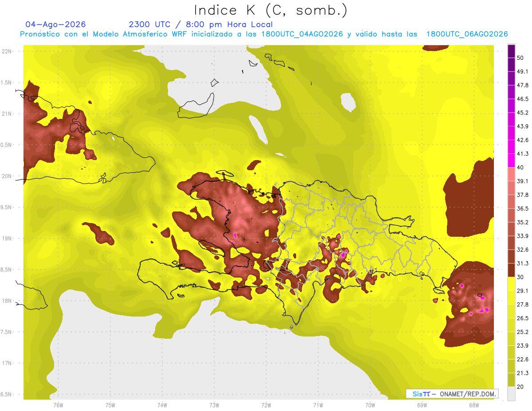The width and height of the screenshot is (532, 411).
Task: Click the color bar value 23.9
Action: coord(523,345)
